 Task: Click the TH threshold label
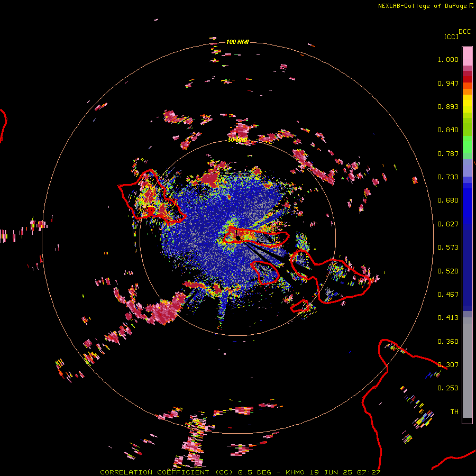pos(454,412)
